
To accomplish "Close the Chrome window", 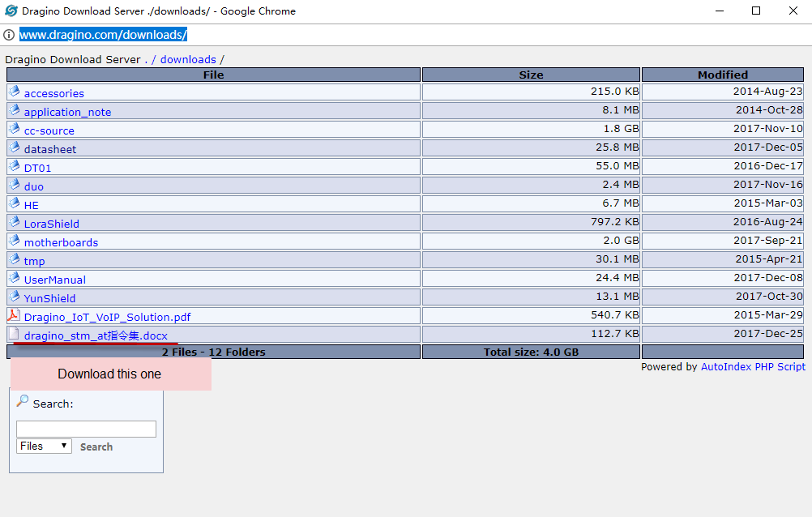I will 793,11.
